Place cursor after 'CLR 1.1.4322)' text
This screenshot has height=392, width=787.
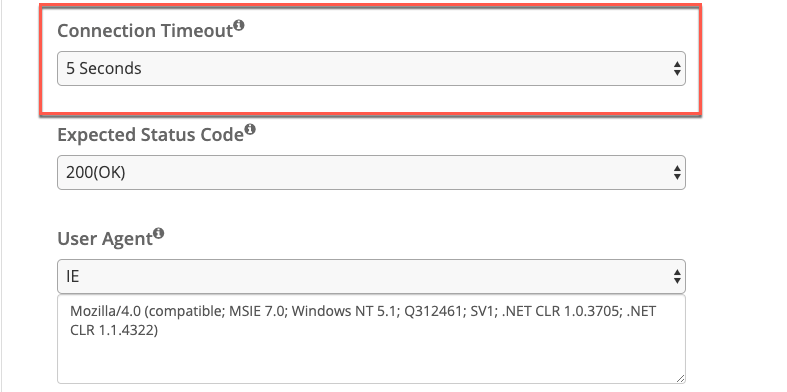pos(159,331)
